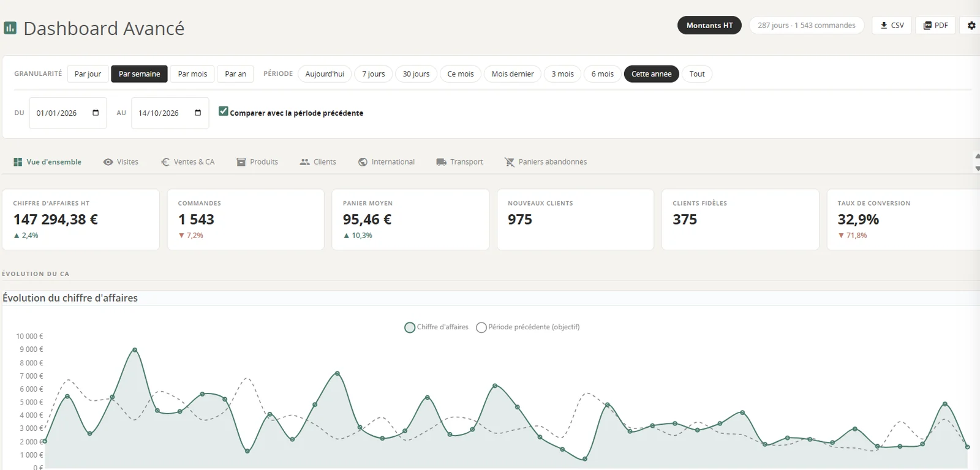
Task: Click the highest chart data point near 9 000 €
Action: click(x=135, y=350)
